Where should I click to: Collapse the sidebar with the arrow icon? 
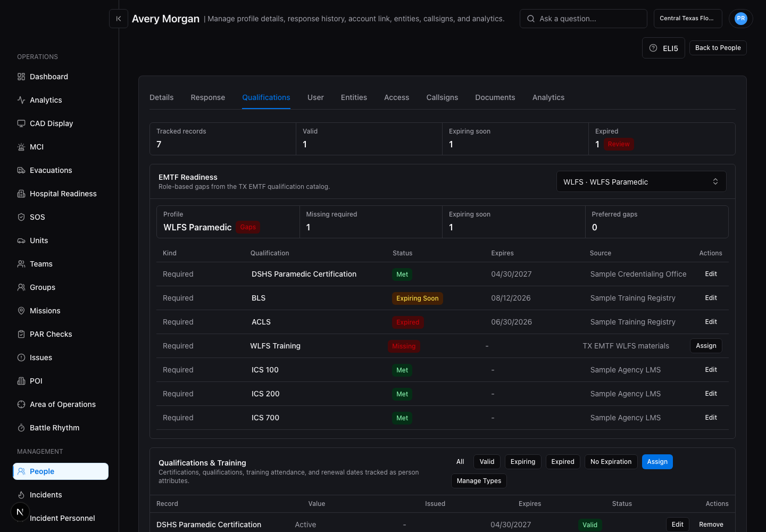point(119,19)
